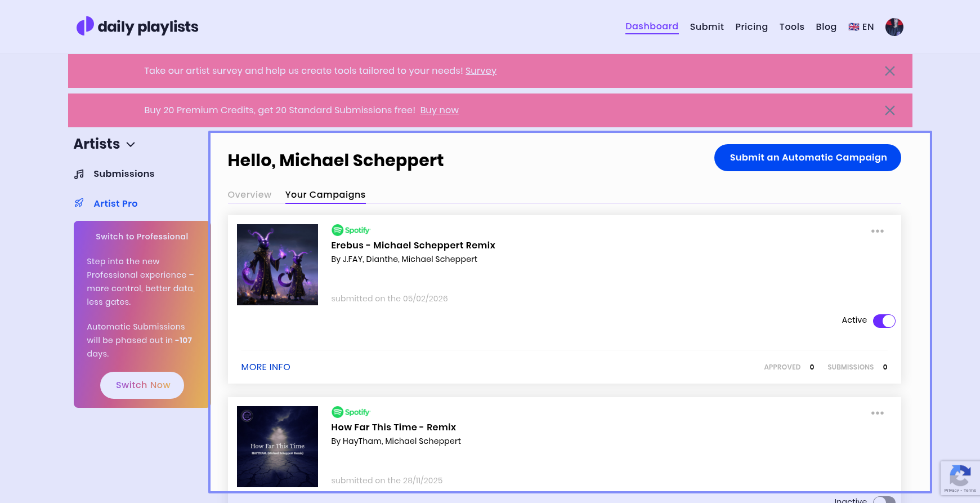Toggle off the Erebus campaign Active switch
The image size is (980, 503).
coord(884,321)
